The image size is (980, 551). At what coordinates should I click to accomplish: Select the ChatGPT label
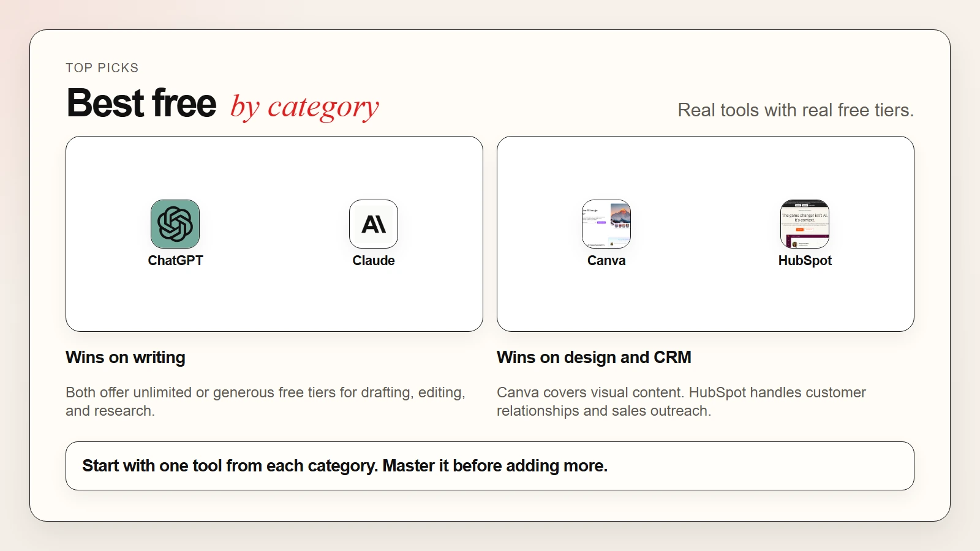pyautogui.click(x=175, y=261)
